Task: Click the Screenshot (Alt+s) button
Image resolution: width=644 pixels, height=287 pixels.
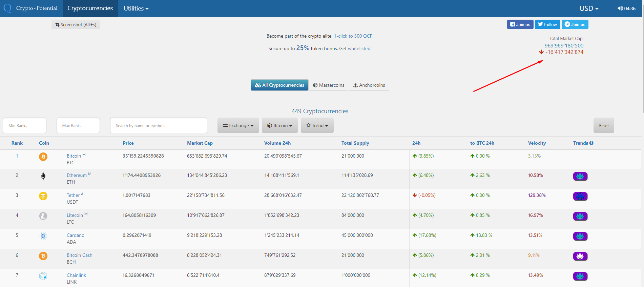Action: pyautogui.click(x=76, y=24)
